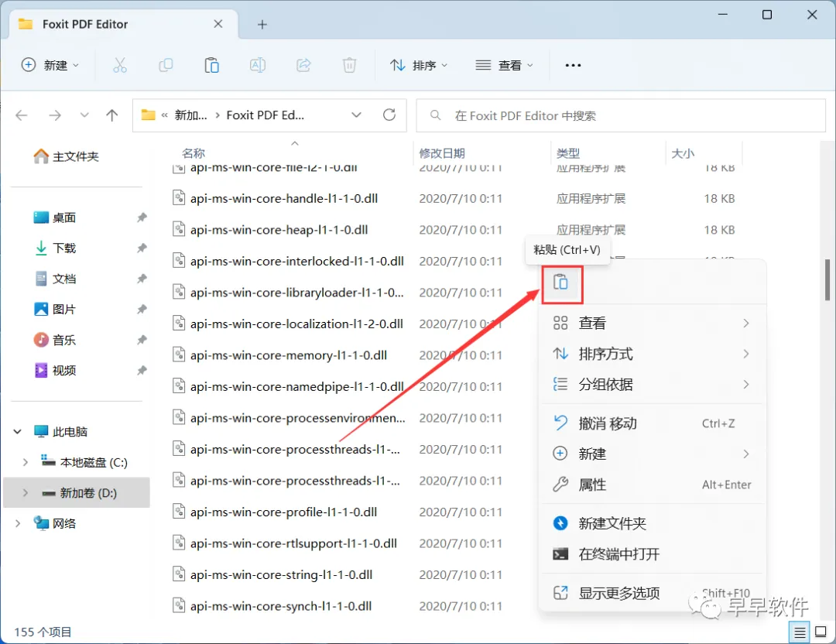Image resolution: width=836 pixels, height=644 pixels.
Task: Click the file icon of api-ms-win-core-heap-l1-1-0.dll
Action: tap(179, 229)
